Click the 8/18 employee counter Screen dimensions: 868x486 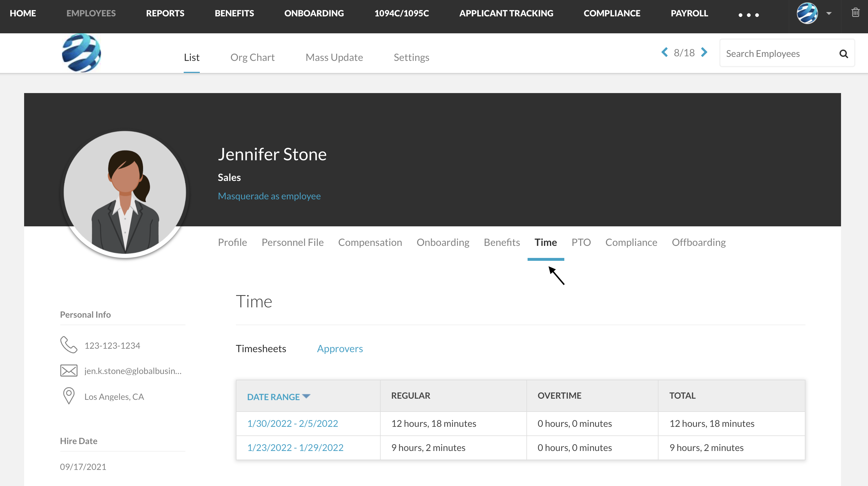tap(684, 53)
